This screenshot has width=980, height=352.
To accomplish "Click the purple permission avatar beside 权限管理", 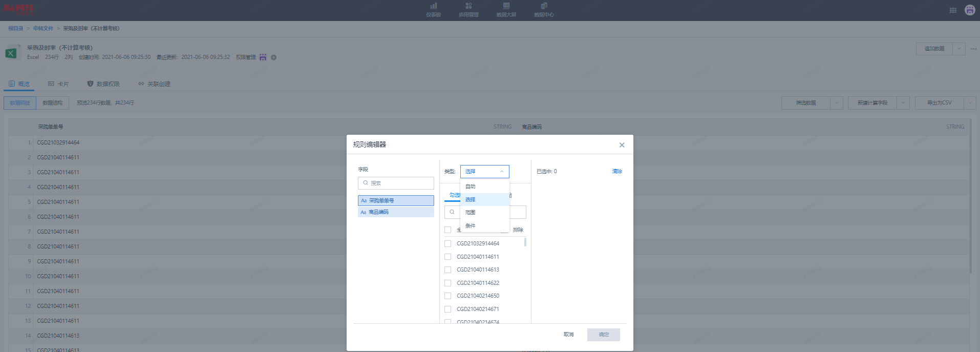I will click(263, 57).
